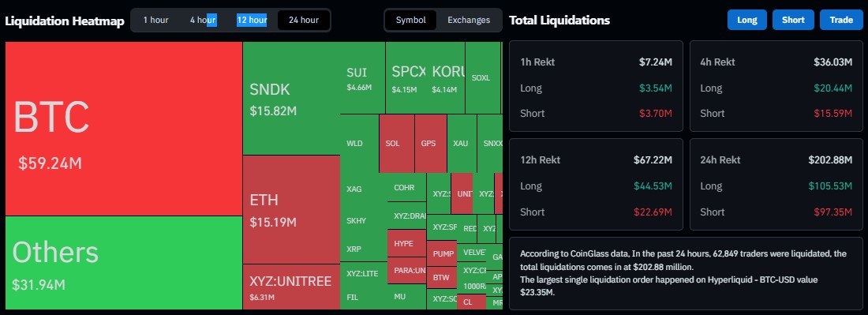Click the blue Long button
This screenshot has width=868, height=315.
(x=746, y=20)
